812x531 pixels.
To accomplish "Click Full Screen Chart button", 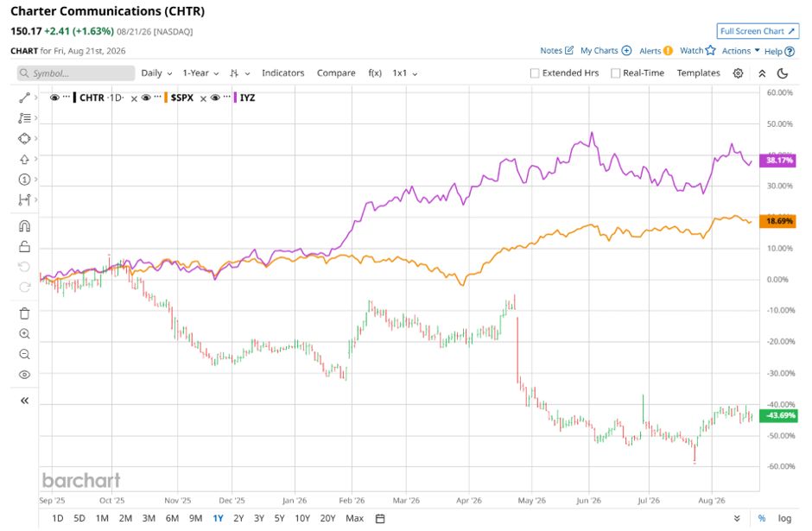I will (x=758, y=31).
